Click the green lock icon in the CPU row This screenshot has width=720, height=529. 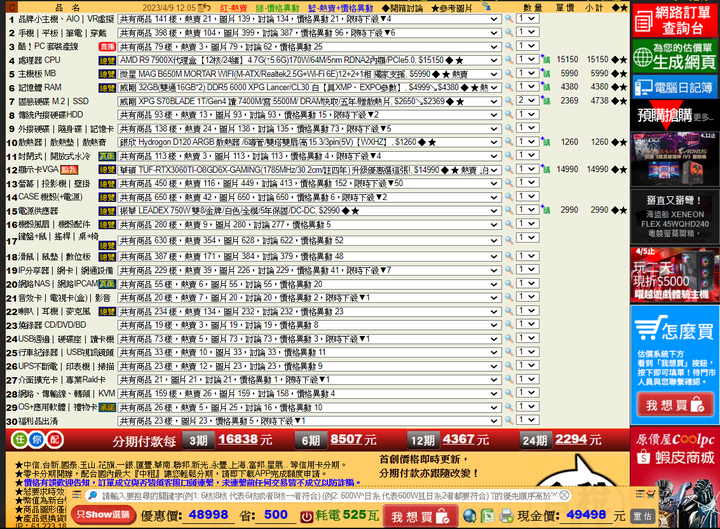click(546, 60)
